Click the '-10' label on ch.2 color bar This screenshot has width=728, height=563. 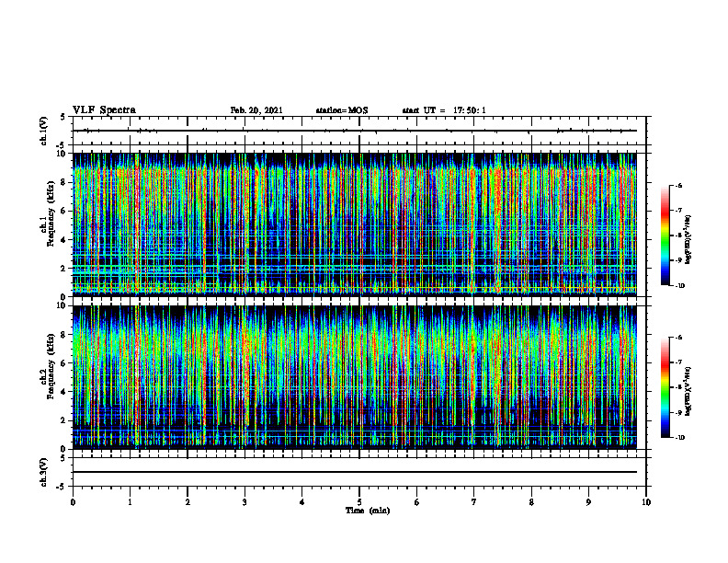point(679,438)
